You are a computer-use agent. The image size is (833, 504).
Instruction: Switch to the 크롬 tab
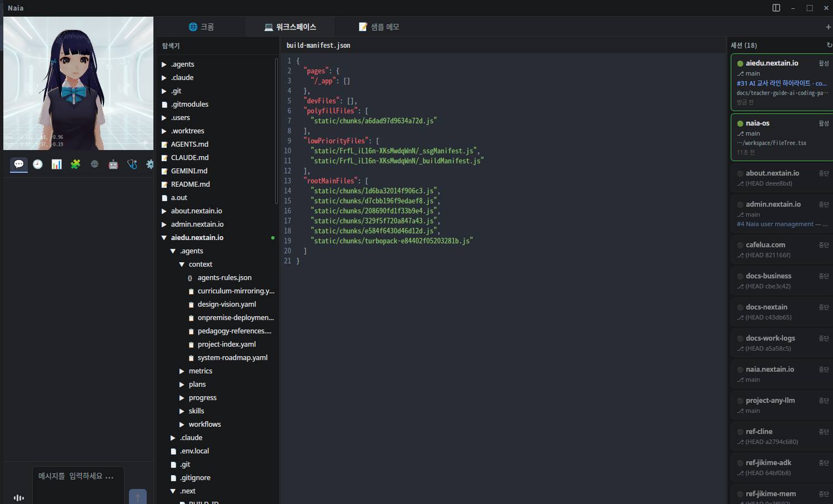pos(201,27)
